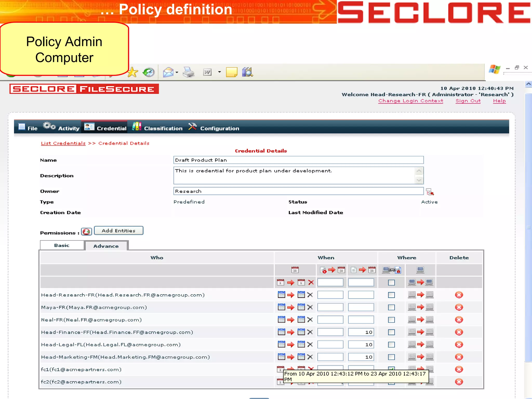Click Description scrollbar up arrow
Image resolution: width=532 pixels, height=399 pixels.
point(419,171)
